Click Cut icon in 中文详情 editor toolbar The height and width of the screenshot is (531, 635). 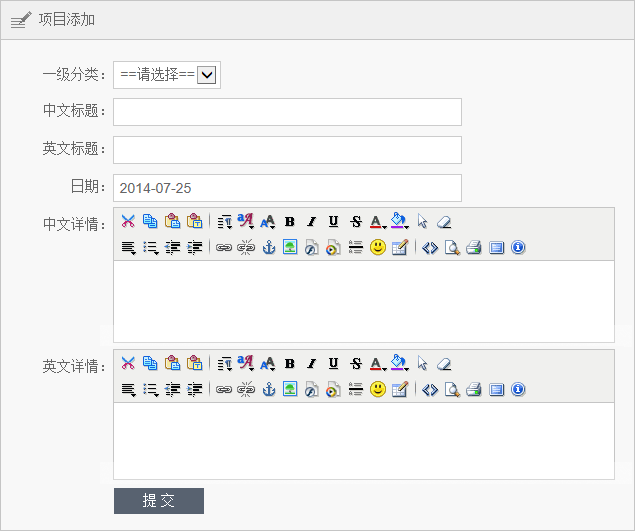point(128,222)
